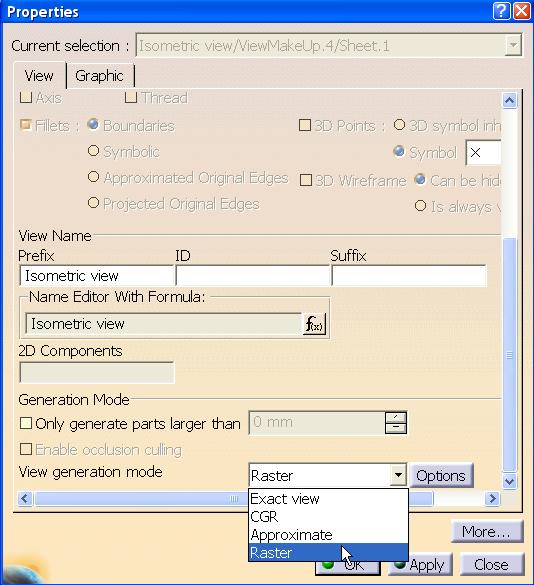Decrease the part size spinner value

[x=396, y=428]
